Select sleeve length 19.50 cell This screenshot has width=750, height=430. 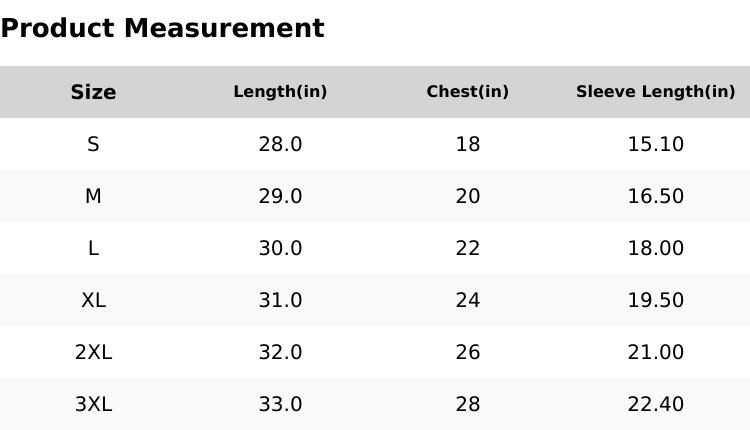(x=655, y=300)
